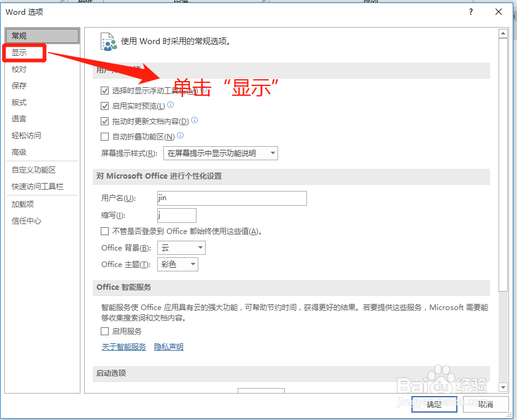The width and height of the screenshot is (517, 420).
Task: Open the 隐私声明 link
Action: click(169, 347)
